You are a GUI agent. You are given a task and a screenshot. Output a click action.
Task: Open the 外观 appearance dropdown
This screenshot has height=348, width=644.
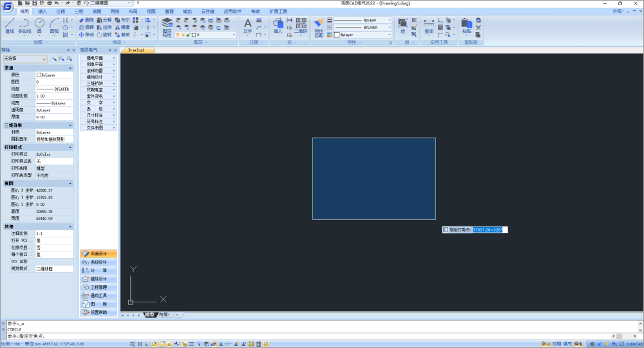(x=618, y=11)
